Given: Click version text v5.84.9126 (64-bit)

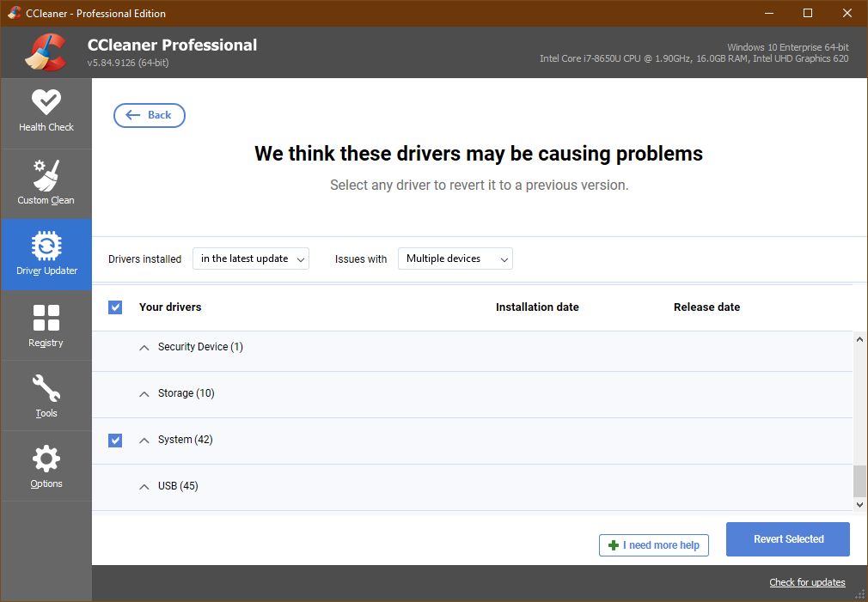Looking at the screenshot, I should [x=128, y=63].
